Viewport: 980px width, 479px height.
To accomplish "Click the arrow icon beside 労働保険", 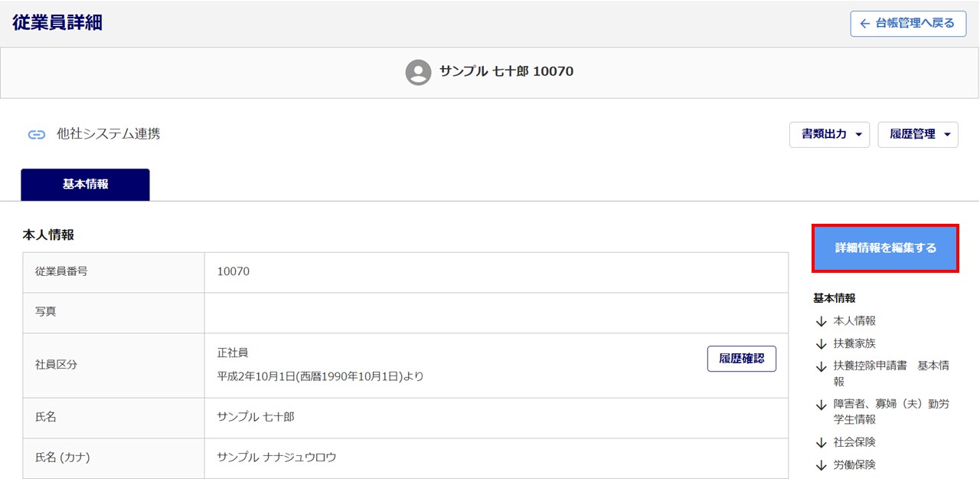I will (x=822, y=465).
